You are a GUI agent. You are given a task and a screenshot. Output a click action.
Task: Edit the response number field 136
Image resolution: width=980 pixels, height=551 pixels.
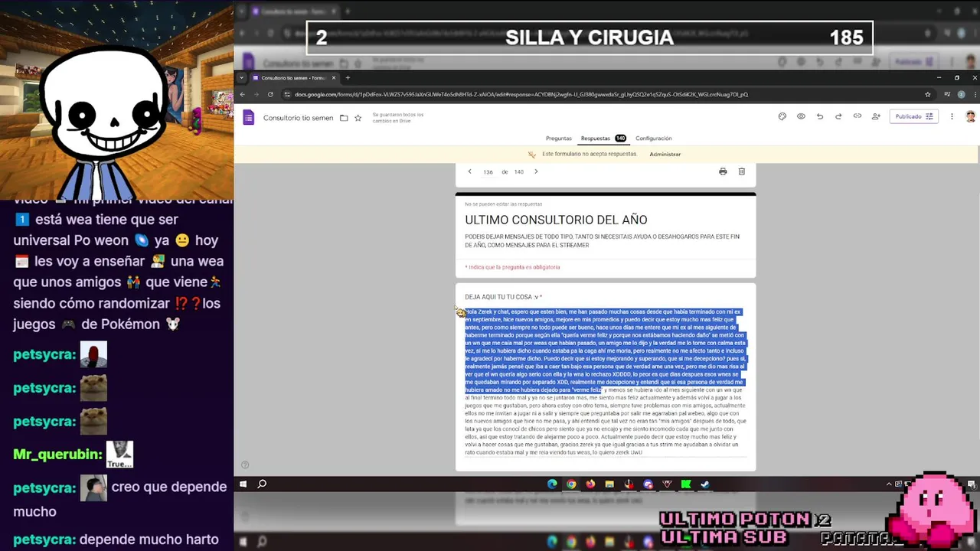[488, 172]
